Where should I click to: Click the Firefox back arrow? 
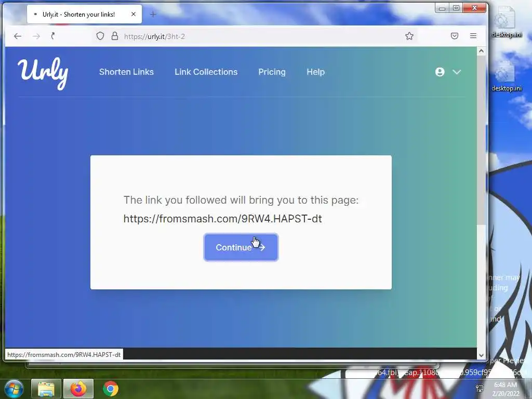18,36
